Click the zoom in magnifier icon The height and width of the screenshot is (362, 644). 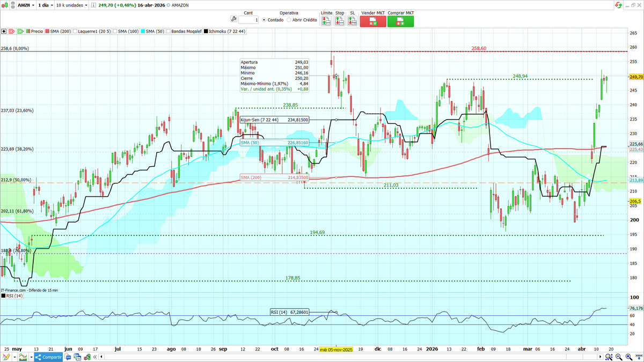[x=629, y=357]
